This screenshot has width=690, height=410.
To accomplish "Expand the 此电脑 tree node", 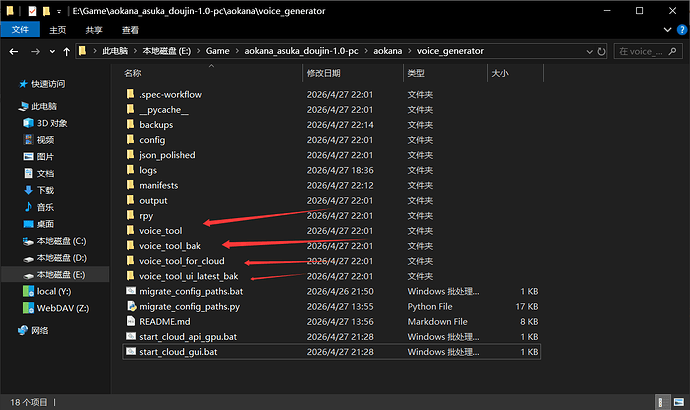I will [x=10, y=106].
